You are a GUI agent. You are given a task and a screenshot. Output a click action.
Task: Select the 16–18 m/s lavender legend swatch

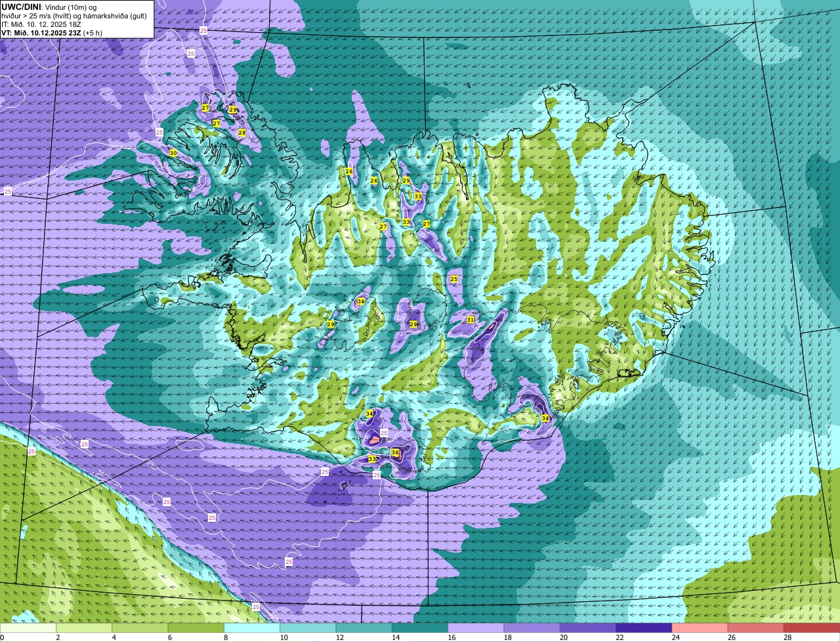pos(476,628)
